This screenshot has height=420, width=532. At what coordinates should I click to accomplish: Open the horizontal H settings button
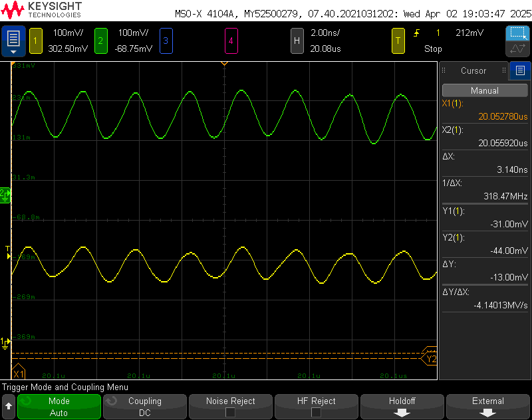pyautogui.click(x=297, y=41)
